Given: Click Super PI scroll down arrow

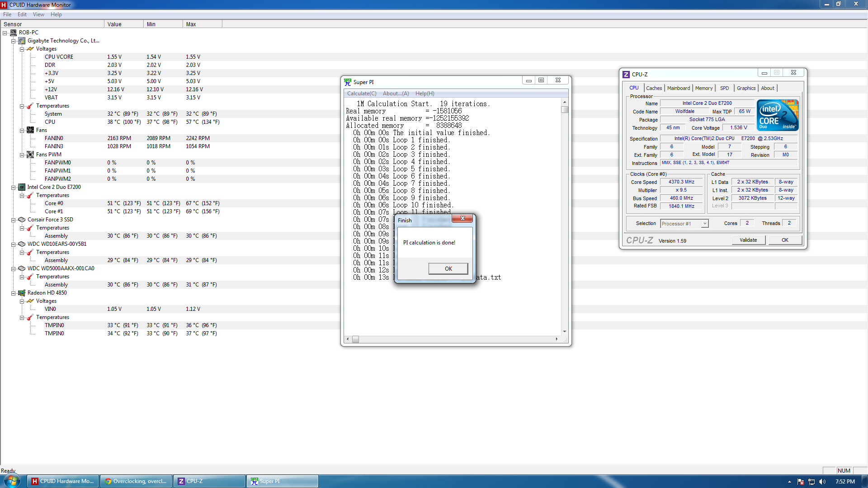Looking at the screenshot, I should tap(564, 332).
